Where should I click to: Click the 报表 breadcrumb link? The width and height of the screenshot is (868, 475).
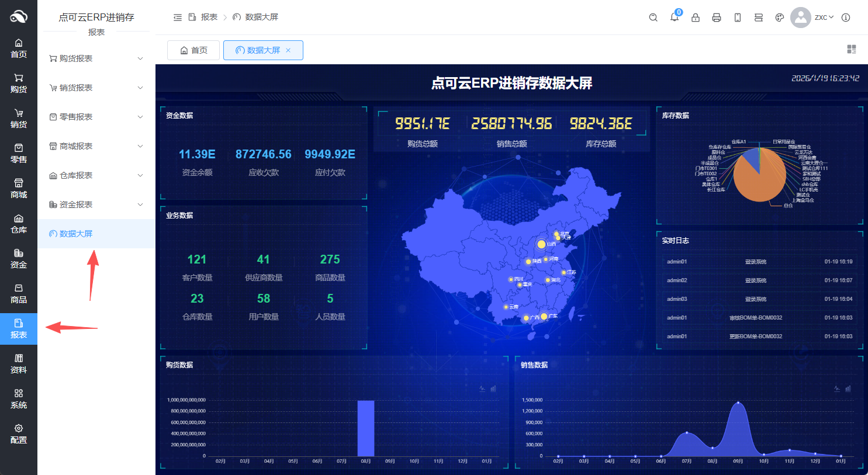coord(209,18)
